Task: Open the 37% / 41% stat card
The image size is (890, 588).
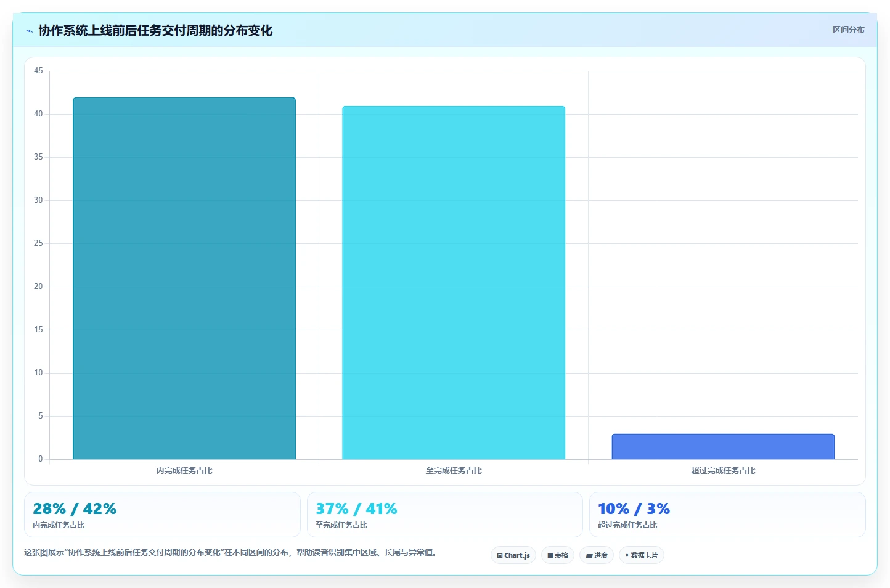Action: 445,515
